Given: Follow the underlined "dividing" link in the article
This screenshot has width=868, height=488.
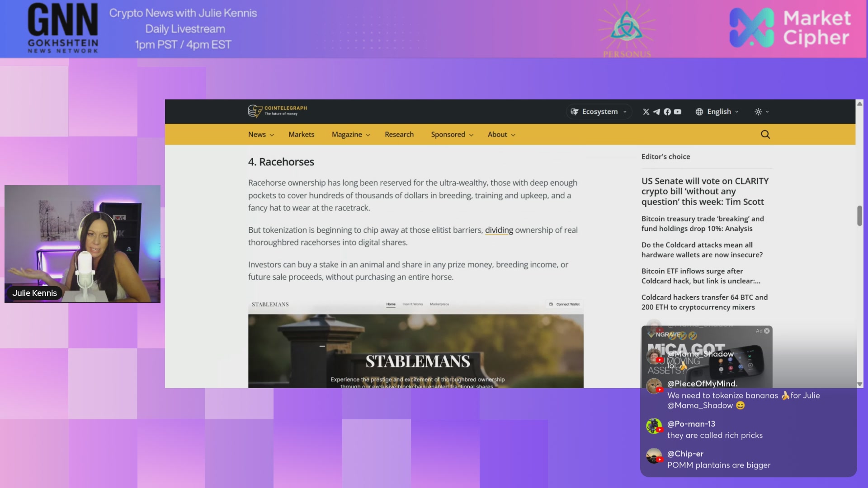Looking at the screenshot, I should pos(499,230).
